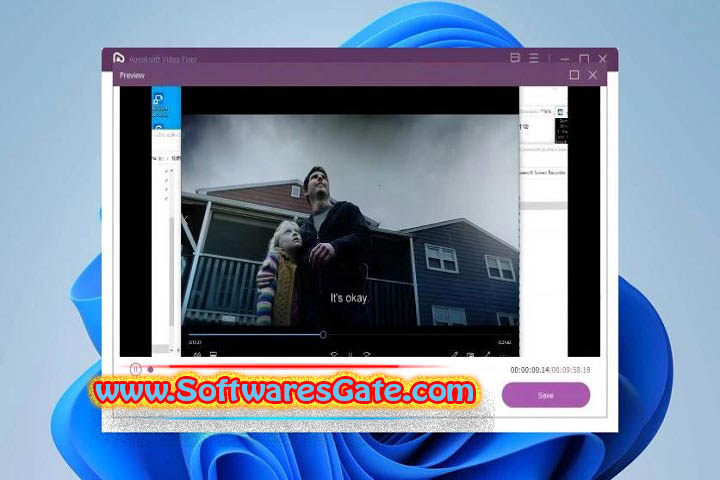The width and height of the screenshot is (720, 480).
Task: Save the repaired video
Action: [x=546, y=395]
